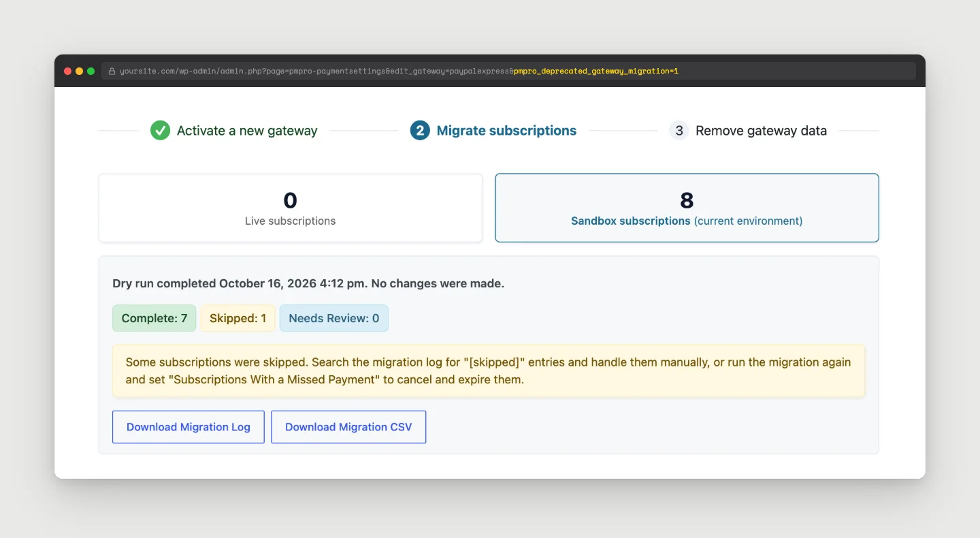Image resolution: width=980 pixels, height=538 pixels.
Task: Download the Migration CSV
Action: pyautogui.click(x=348, y=427)
